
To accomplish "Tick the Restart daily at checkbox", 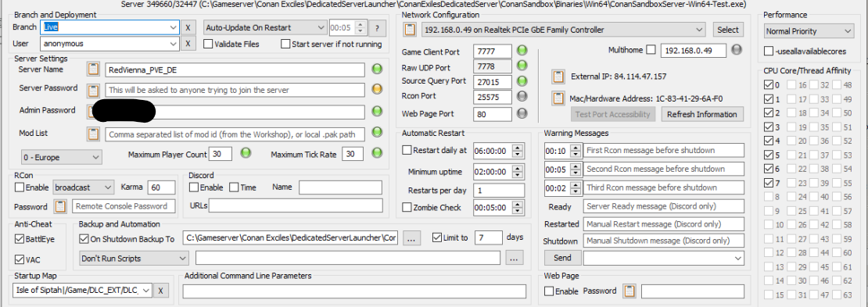I will click(x=407, y=150).
